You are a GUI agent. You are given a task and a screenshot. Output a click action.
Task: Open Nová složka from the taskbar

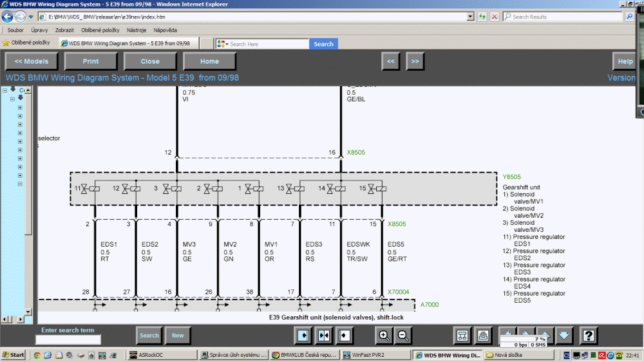[x=518, y=355]
